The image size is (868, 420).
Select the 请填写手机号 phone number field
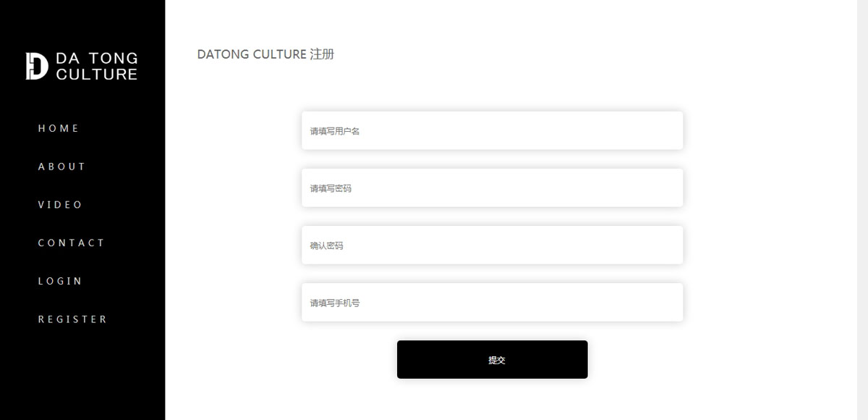(x=492, y=302)
